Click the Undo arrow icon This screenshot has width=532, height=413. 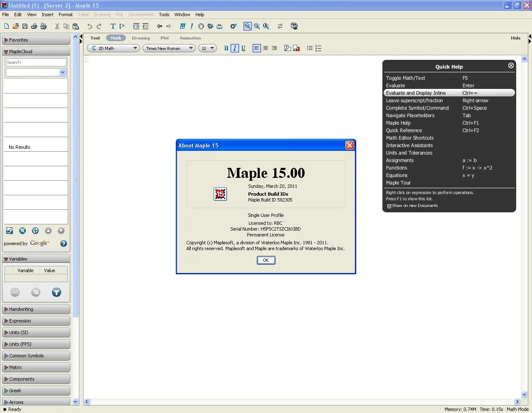pyautogui.click(x=90, y=26)
